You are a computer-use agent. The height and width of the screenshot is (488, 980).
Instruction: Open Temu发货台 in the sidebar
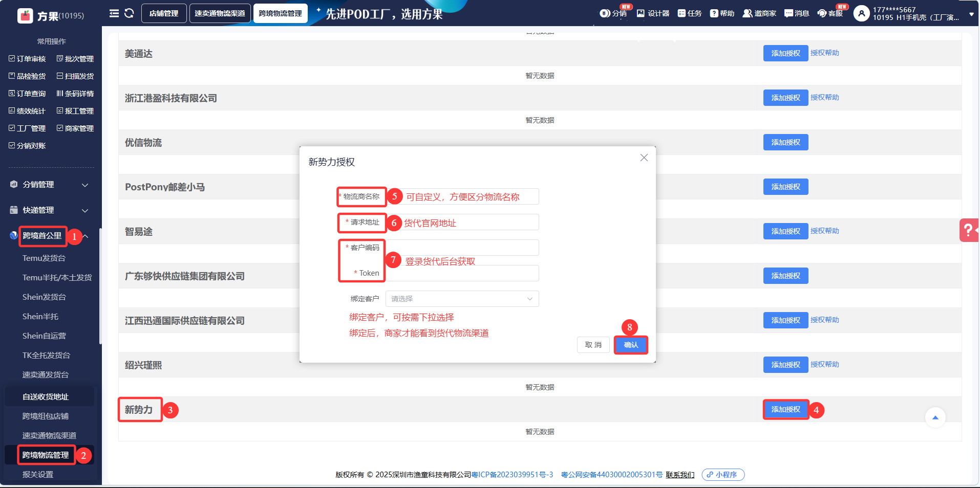(44, 258)
